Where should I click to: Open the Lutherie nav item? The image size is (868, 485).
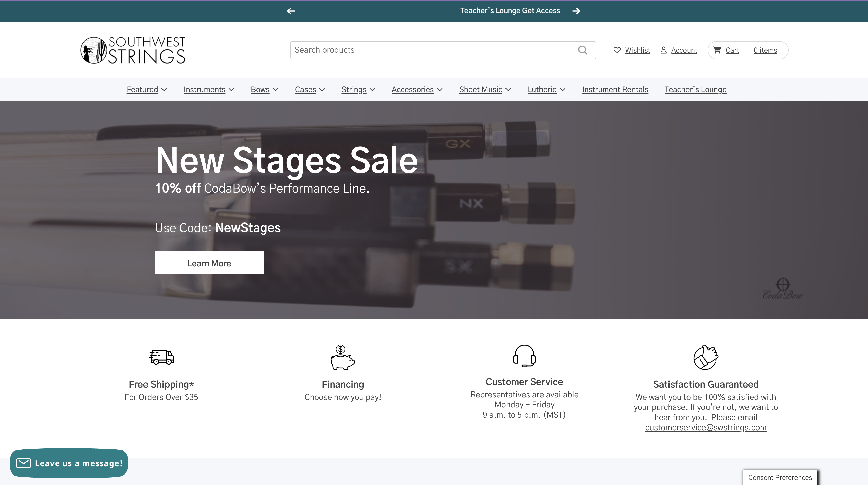542,90
